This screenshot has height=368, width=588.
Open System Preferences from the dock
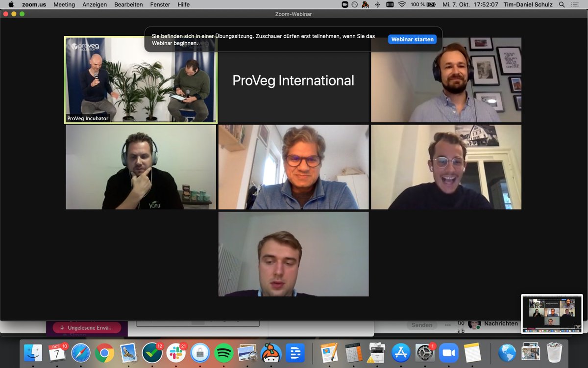pyautogui.click(x=424, y=352)
